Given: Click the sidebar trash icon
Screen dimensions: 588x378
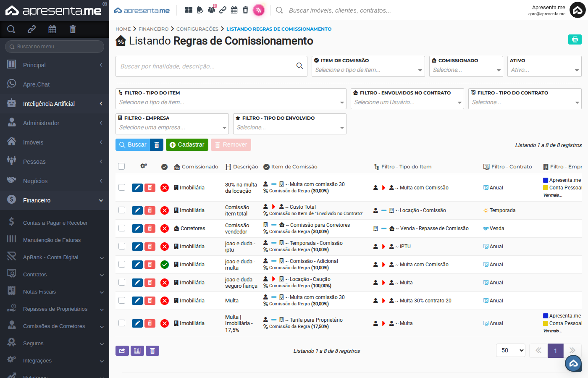Looking at the screenshot, I should click(x=73, y=29).
